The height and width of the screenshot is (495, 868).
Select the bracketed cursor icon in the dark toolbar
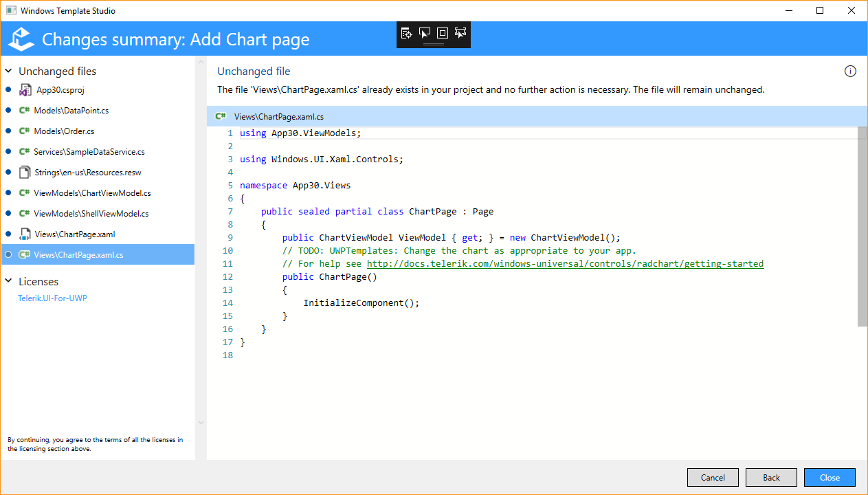coord(460,32)
